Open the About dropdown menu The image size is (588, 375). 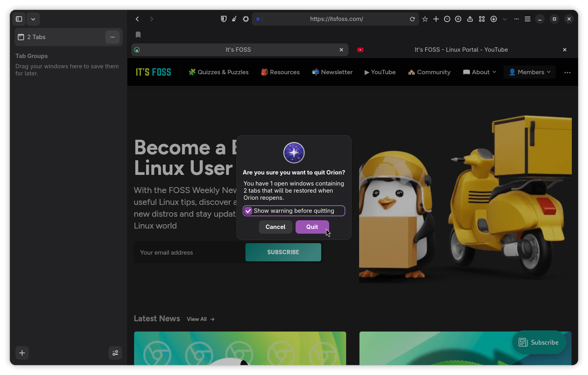[479, 72]
